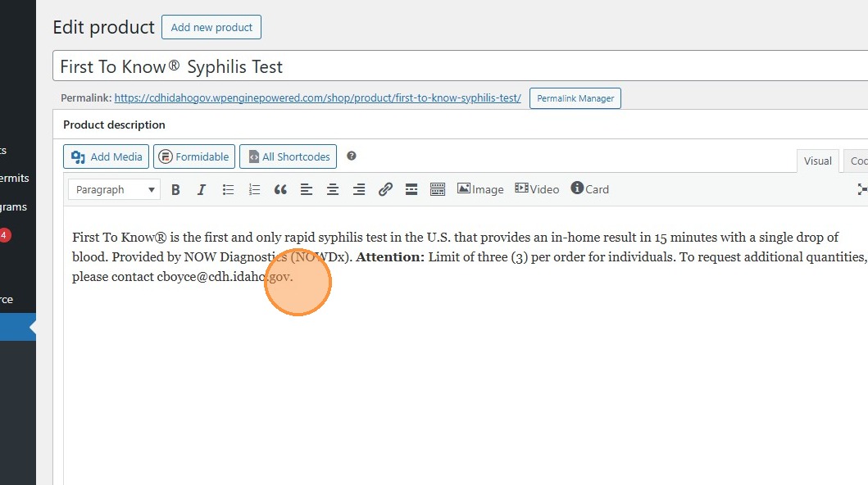The height and width of the screenshot is (485, 868).
Task: Click the Formidable button
Action: pos(194,156)
